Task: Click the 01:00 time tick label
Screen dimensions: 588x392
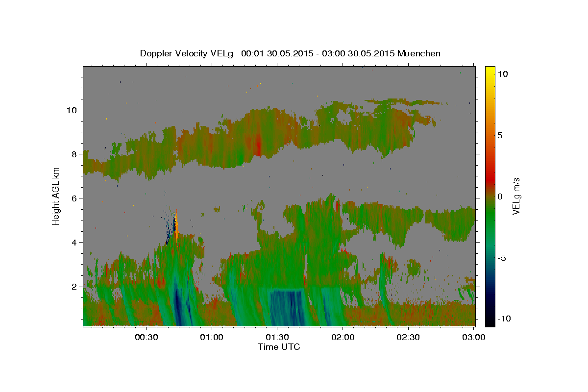Action: (x=212, y=337)
